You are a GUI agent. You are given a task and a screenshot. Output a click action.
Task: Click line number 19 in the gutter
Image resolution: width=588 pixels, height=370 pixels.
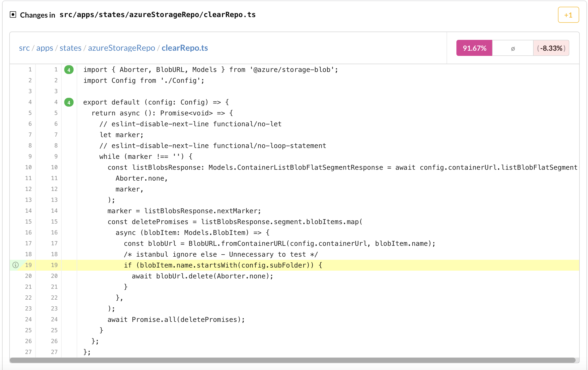pyautogui.click(x=28, y=265)
